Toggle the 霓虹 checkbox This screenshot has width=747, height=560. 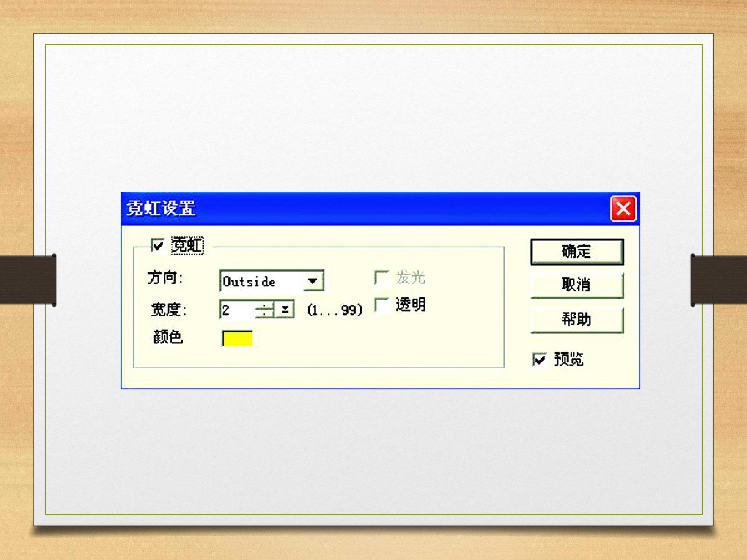click(x=158, y=245)
